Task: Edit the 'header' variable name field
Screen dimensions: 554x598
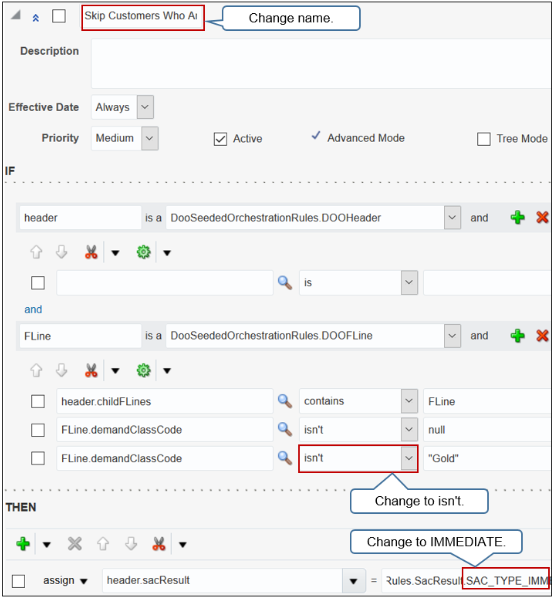Action: [80, 218]
